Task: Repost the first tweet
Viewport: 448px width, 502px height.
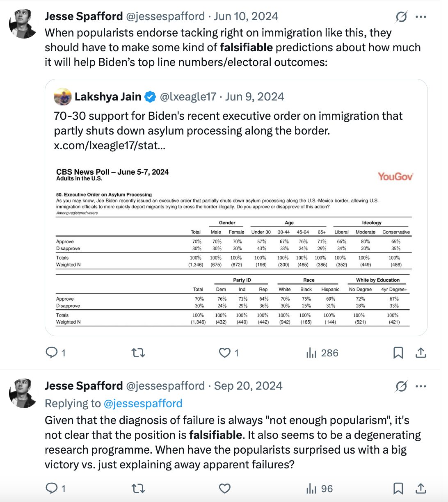Action: [138, 353]
